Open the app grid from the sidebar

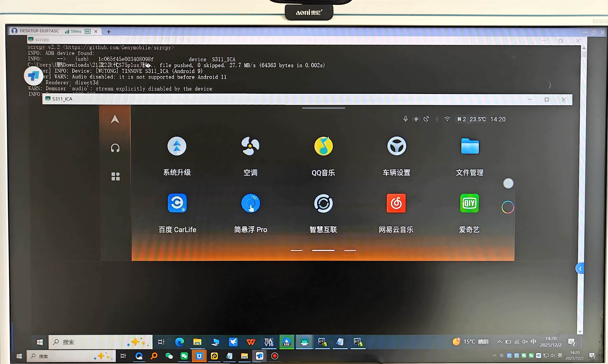click(115, 176)
